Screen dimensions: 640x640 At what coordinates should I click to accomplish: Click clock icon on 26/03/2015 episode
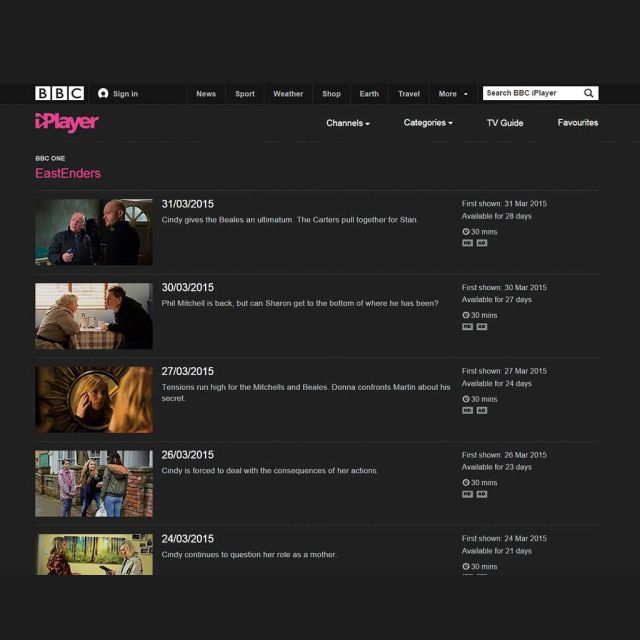pyautogui.click(x=466, y=482)
